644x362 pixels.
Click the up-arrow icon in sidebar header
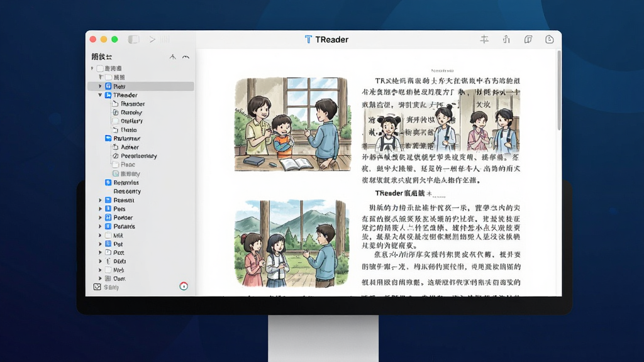pyautogui.click(x=173, y=57)
